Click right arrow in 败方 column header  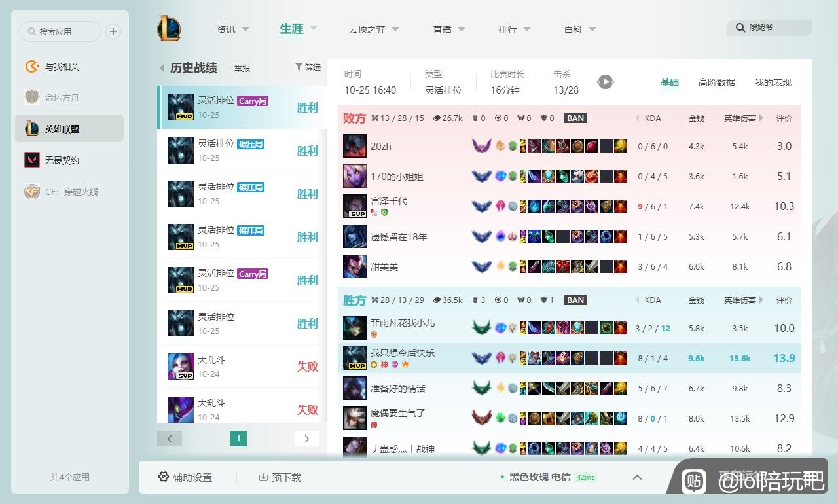point(761,118)
